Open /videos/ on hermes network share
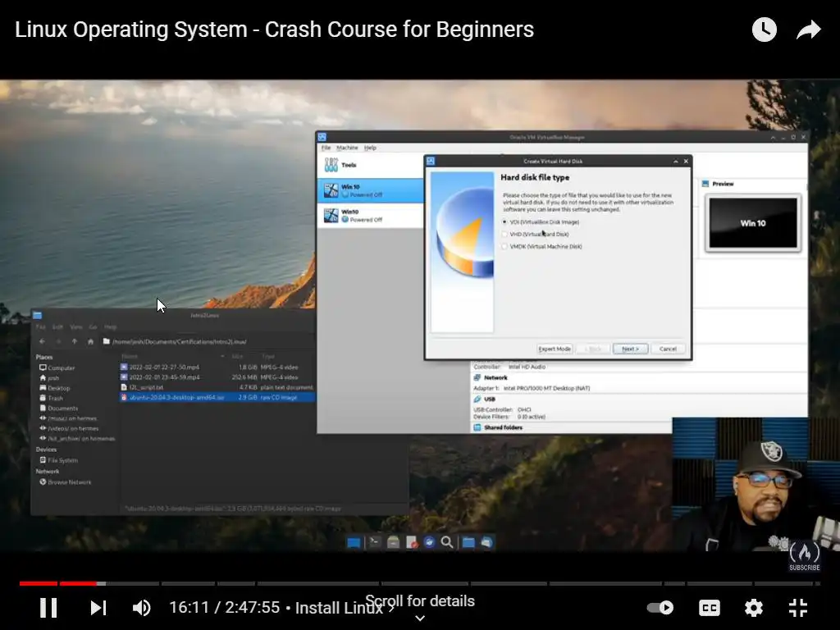The width and height of the screenshot is (840, 630). 69,428
